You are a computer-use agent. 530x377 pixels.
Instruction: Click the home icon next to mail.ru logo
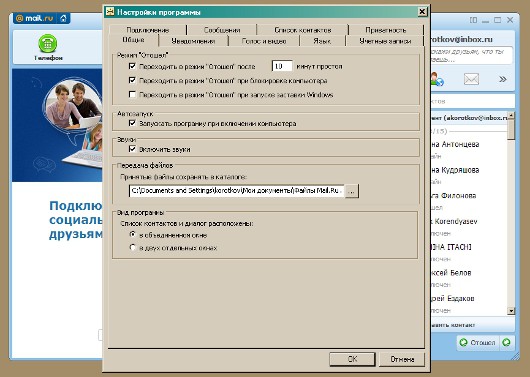(64, 18)
